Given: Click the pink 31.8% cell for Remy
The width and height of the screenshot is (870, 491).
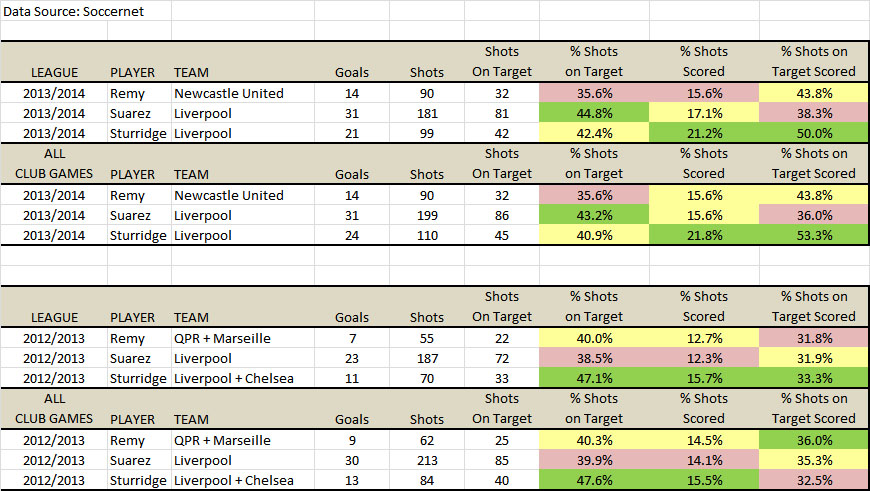Looking at the screenshot, I should click(x=814, y=338).
